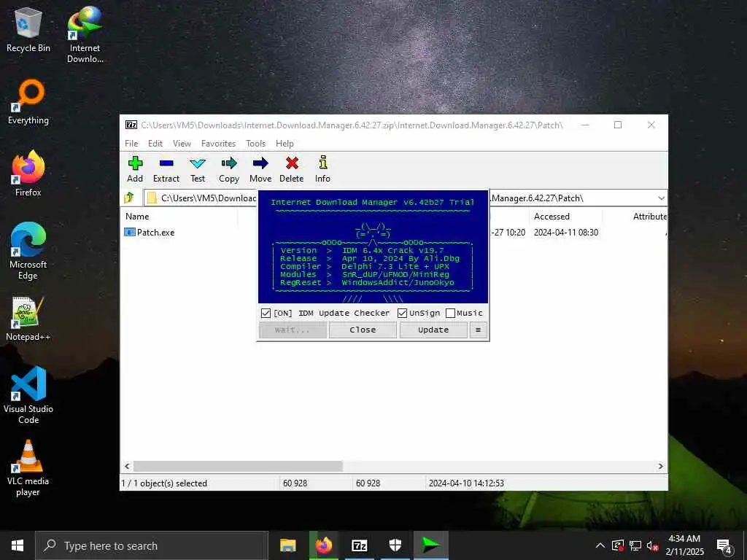The image size is (747, 560).
Task: Uncheck the UnSign checkbox
Action: [x=402, y=314]
